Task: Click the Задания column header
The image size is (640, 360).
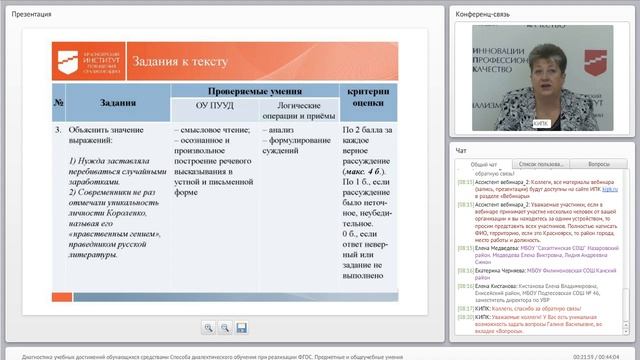Action: point(118,103)
